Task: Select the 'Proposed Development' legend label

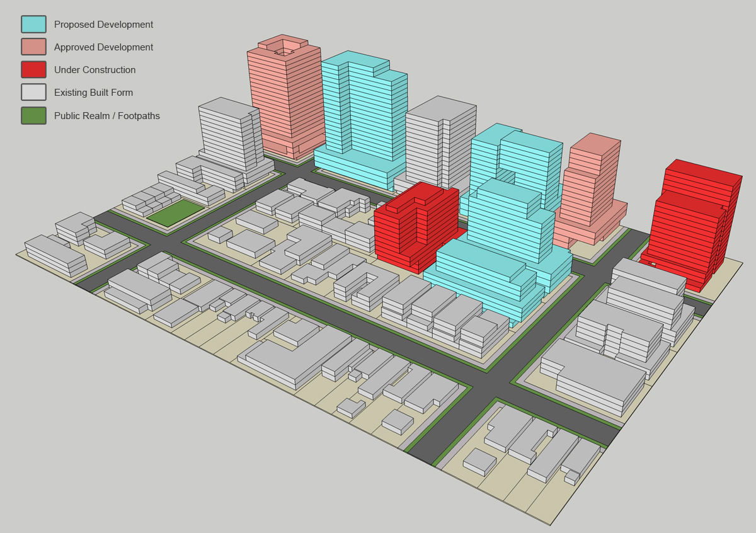Action: click(103, 25)
